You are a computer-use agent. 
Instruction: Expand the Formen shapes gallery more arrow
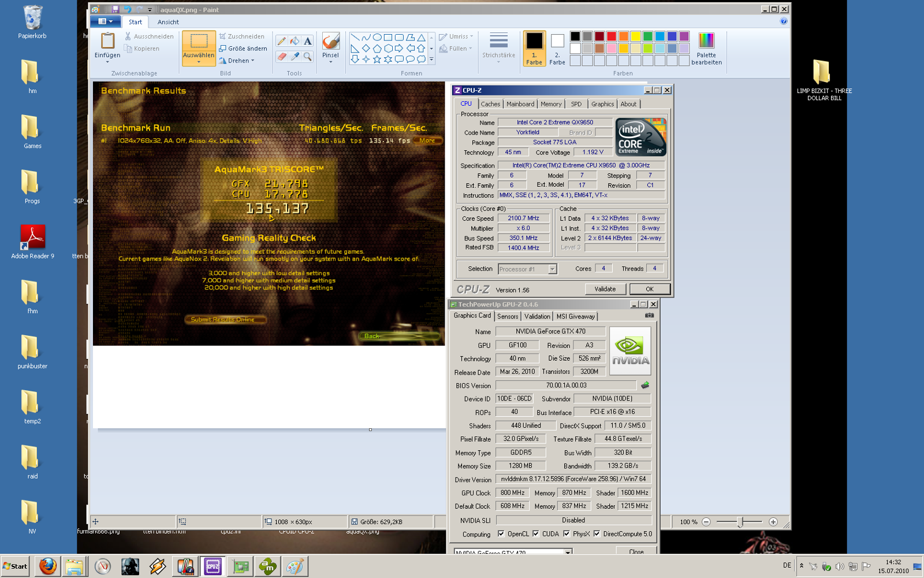point(431,59)
